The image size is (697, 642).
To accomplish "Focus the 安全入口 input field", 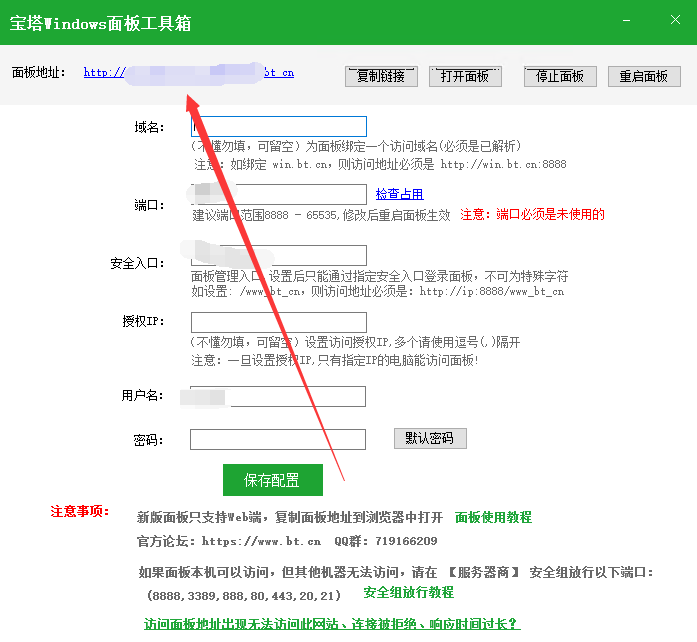I will click(279, 255).
